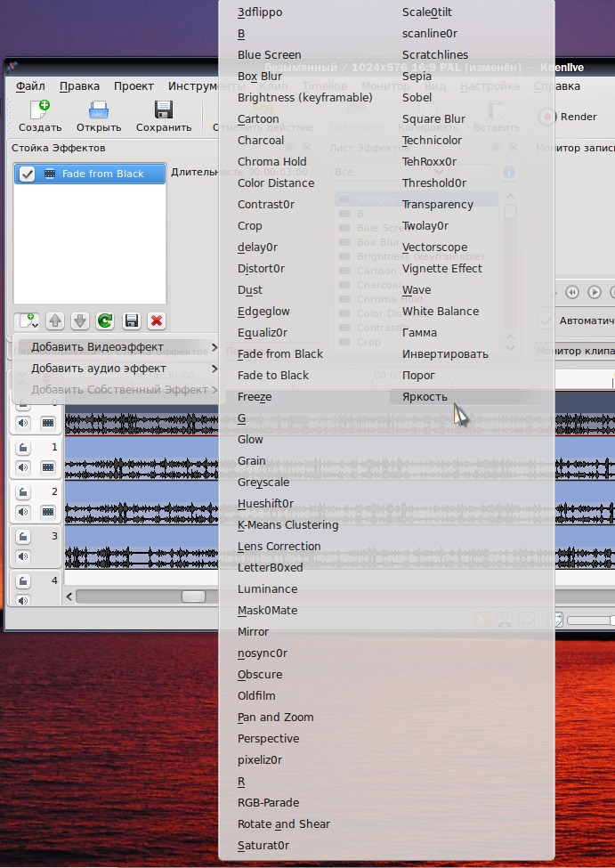Lock track 3
Viewport: 615px width, 868px height.
click(23, 537)
